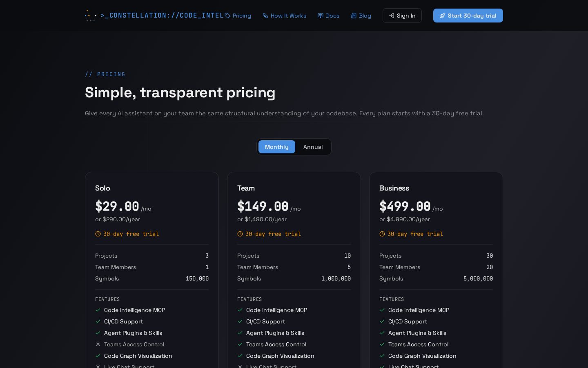Start the 30-day trial from the header
The width and height of the screenshot is (588, 368).
468,16
